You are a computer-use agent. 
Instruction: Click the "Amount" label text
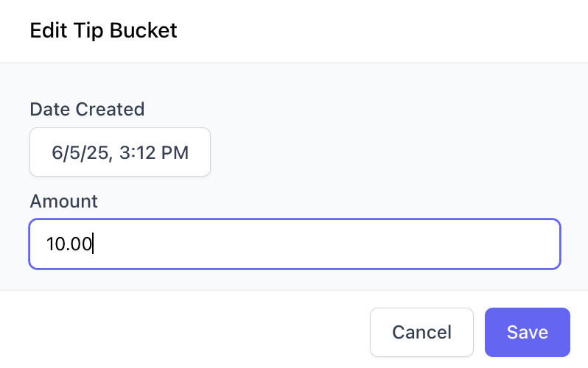pyautogui.click(x=63, y=201)
